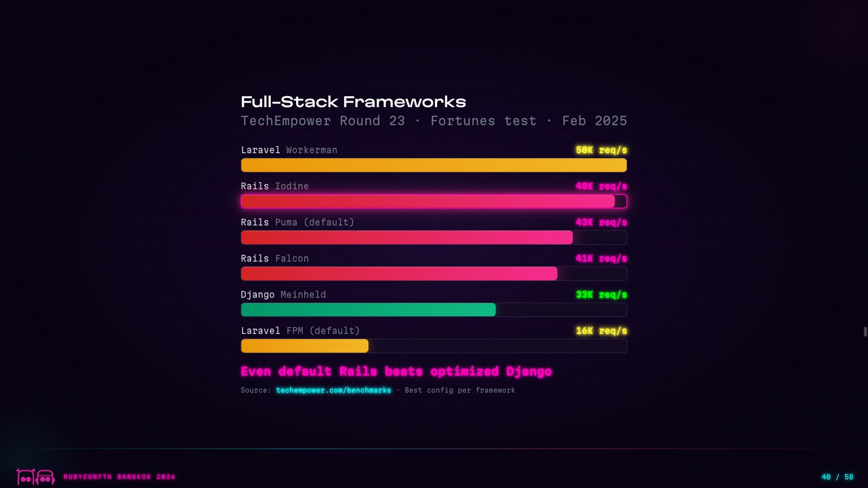Click the Even default Rails beats Django callout
Viewport: 868px width, 488px height.
click(396, 371)
